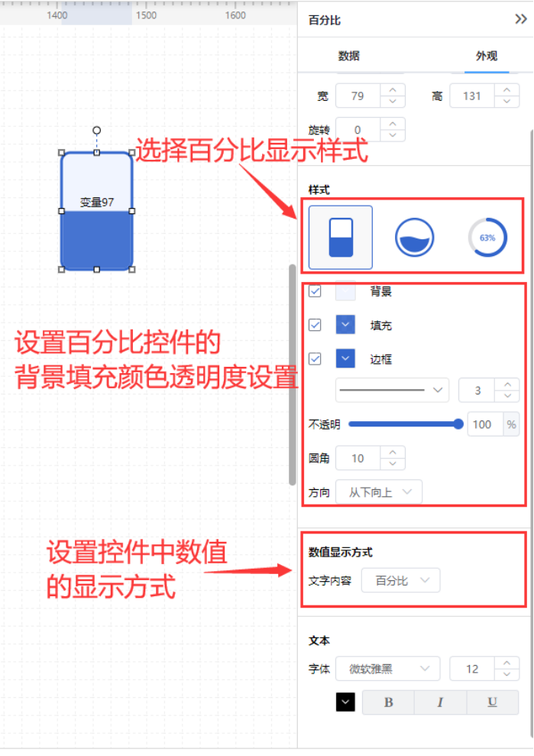This screenshot has height=756, width=534.
Task: Select the ring progress percentage style
Action: click(x=487, y=237)
